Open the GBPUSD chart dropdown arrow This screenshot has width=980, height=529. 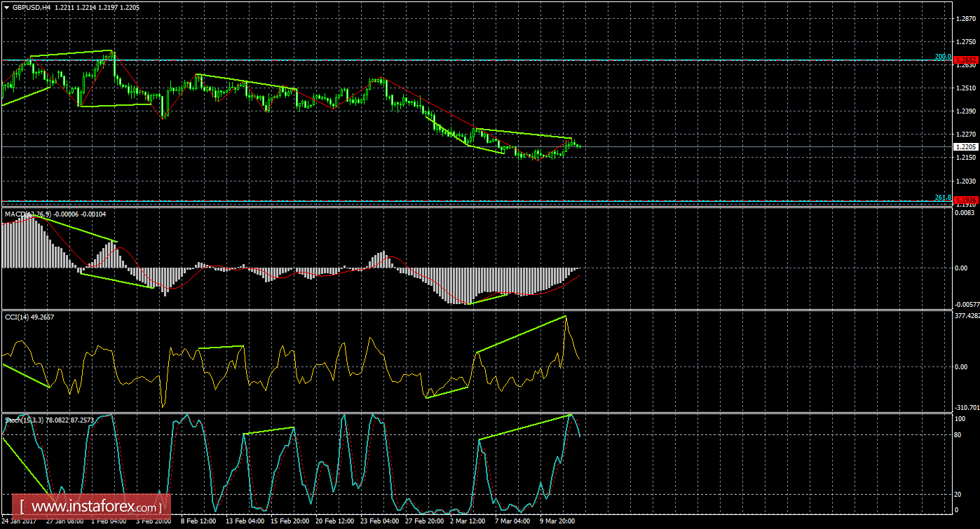6,6
